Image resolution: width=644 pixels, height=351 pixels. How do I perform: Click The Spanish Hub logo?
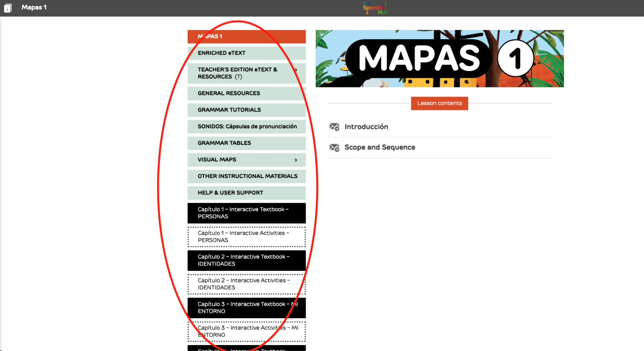point(374,8)
